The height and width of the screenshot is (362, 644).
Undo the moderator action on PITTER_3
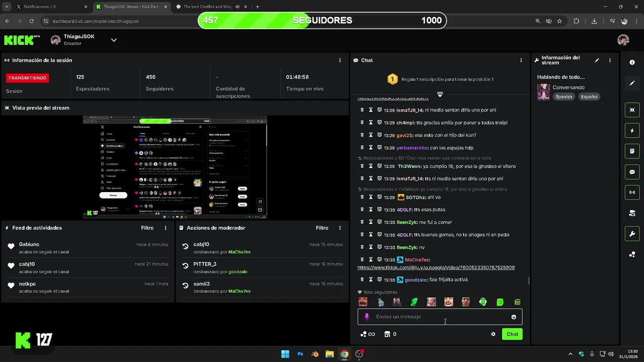point(185,266)
